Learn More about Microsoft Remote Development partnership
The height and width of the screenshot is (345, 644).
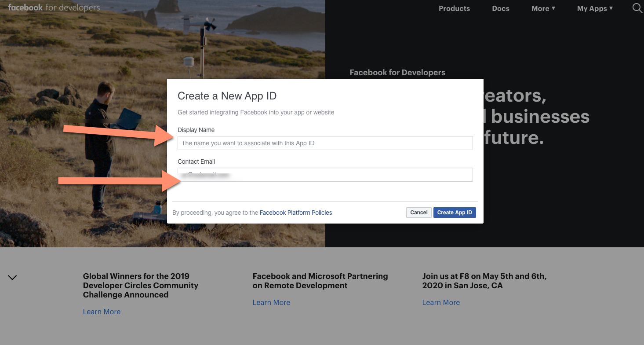(271, 302)
